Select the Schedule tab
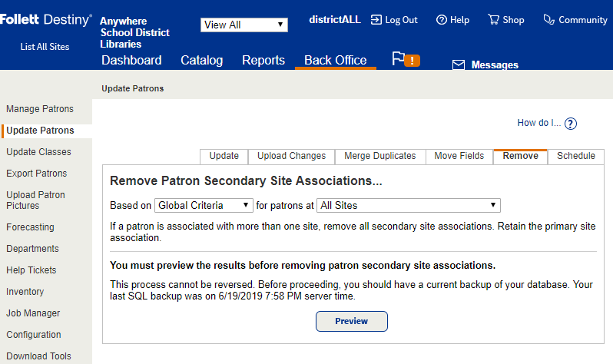The height and width of the screenshot is (364, 613). (x=575, y=156)
